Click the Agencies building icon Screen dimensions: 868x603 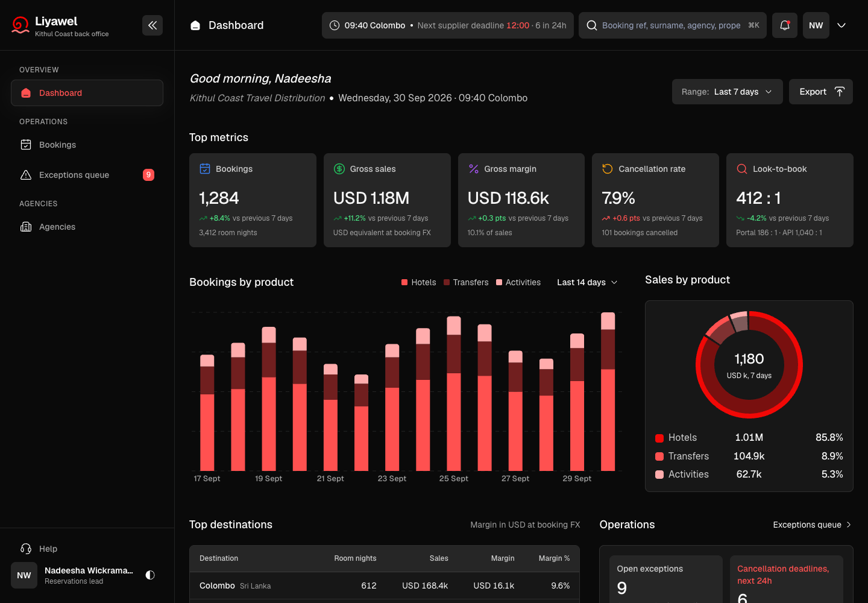pos(26,227)
